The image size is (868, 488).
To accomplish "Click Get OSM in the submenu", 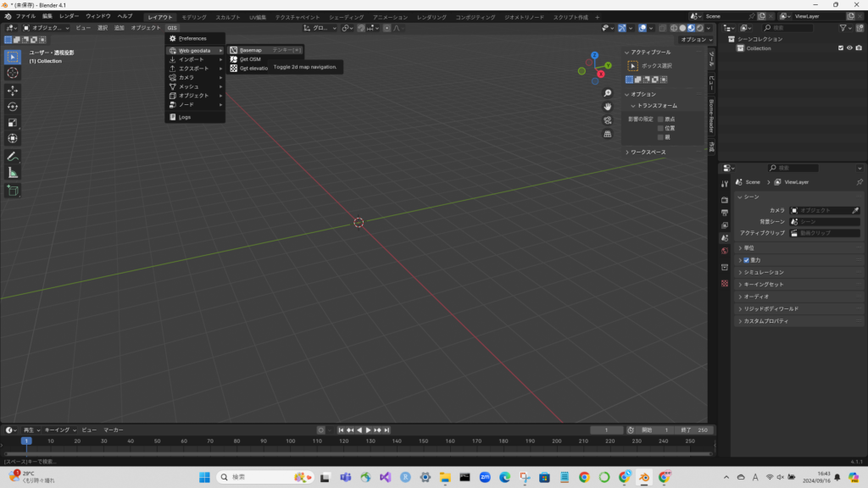I will coord(250,59).
